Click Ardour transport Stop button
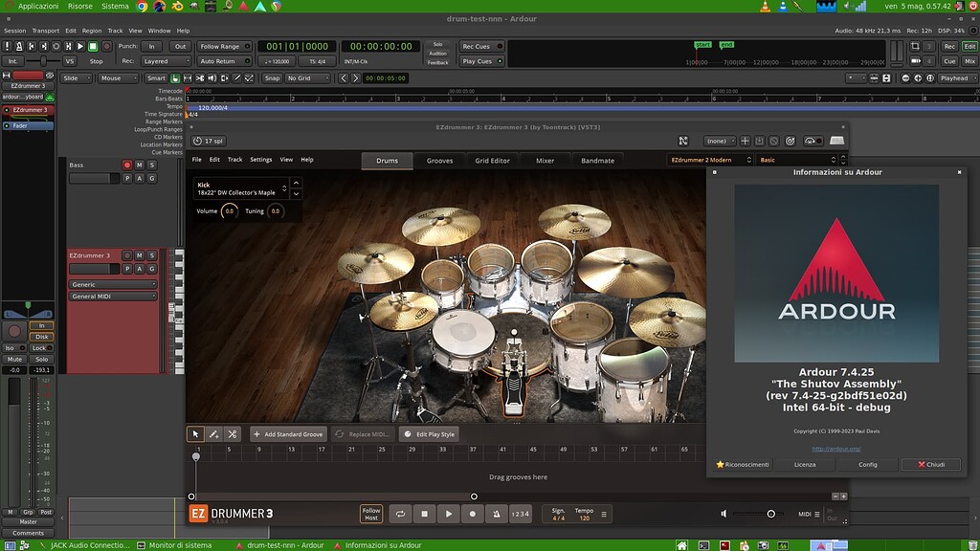Image resolution: width=980 pixels, height=551 pixels. tap(93, 46)
